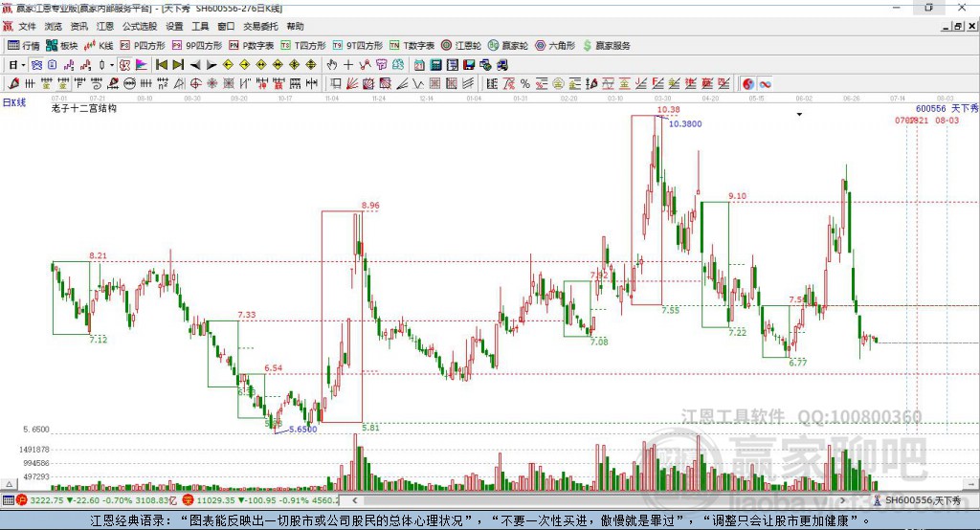The width and height of the screenshot is (980, 530).
Task: Switch to the K线 candlestick chart view
Action: 99,46
